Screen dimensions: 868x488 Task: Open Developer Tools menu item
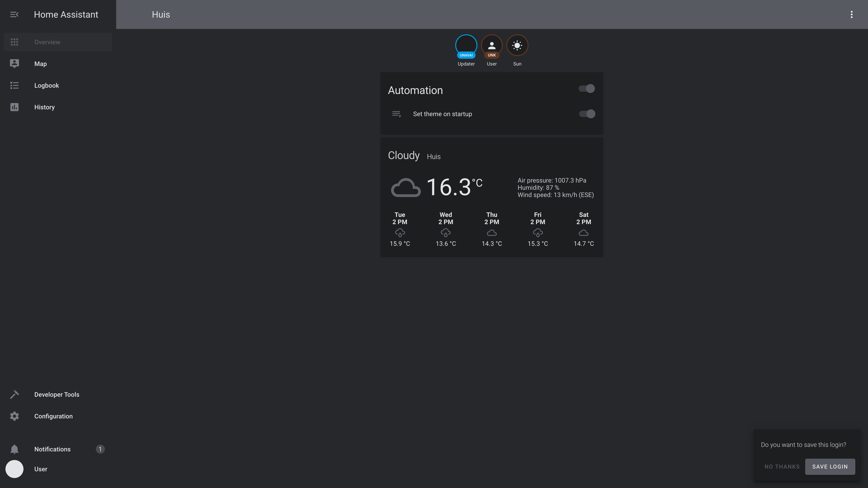click(58, 394)
